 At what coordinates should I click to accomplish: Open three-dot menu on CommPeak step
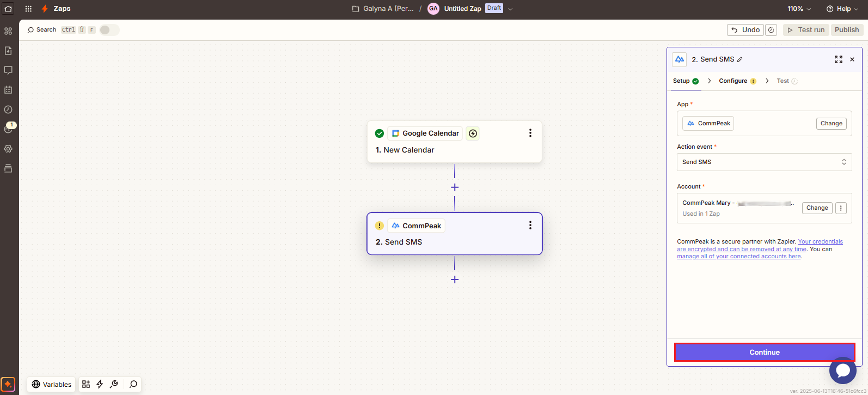point(530,226)
